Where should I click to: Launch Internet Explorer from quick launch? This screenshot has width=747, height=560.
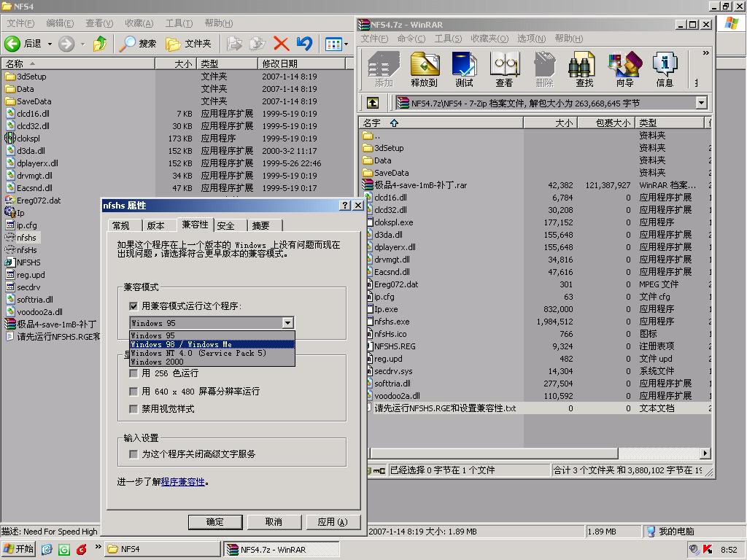[46, 550]
